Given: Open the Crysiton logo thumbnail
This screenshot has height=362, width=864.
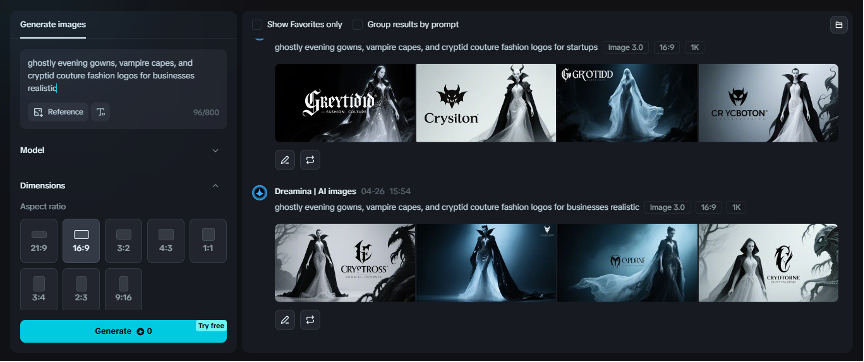Looking at the screenshot, I should [x=486, y=103].
